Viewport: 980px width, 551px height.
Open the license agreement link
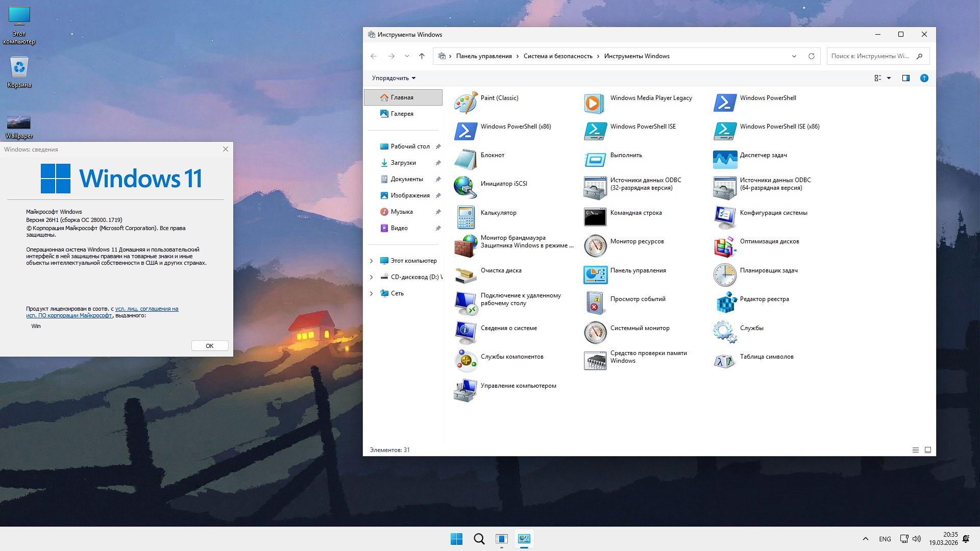point(146,309)
